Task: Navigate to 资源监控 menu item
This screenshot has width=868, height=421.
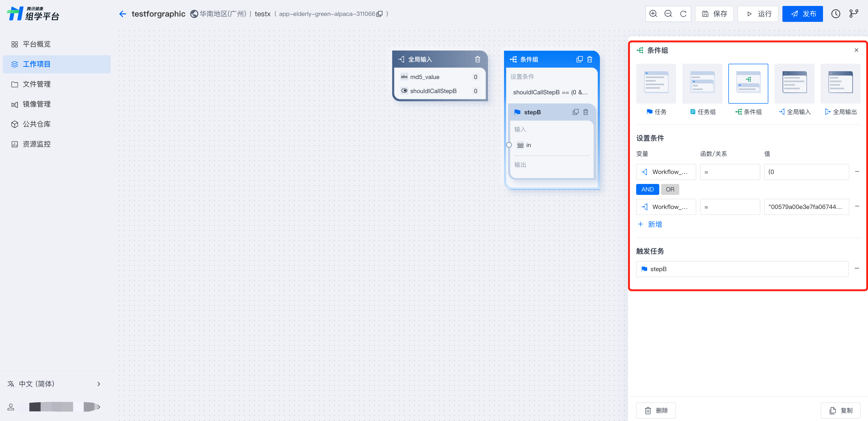Action: click(x=36, y=144)
